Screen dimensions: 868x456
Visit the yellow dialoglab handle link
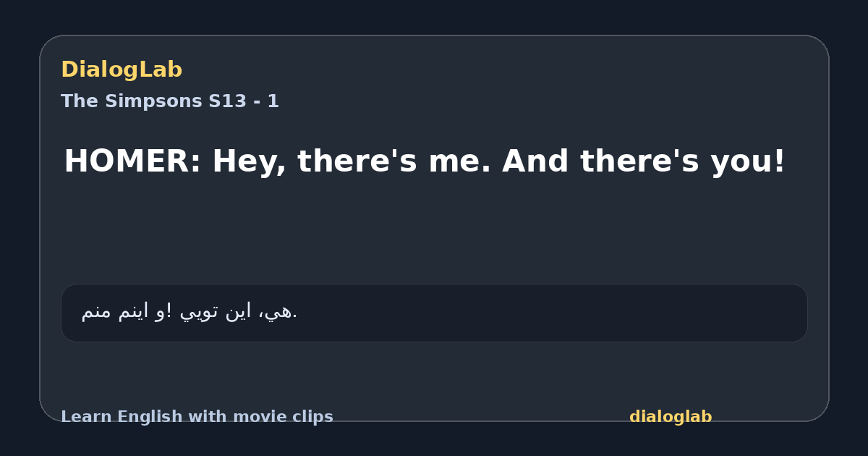(x=671, y=417)
